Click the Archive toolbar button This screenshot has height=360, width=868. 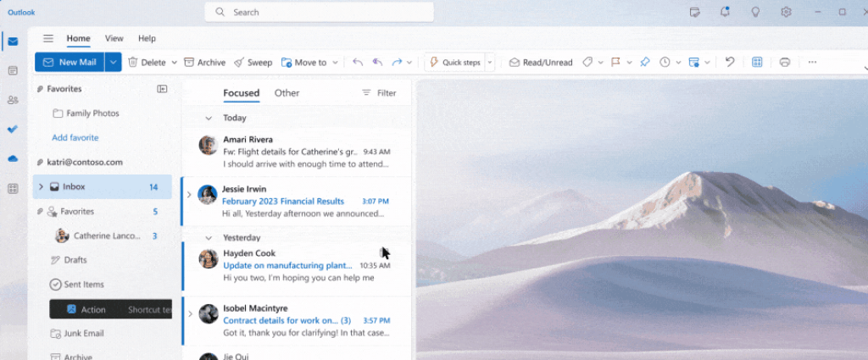(x=204, y=63)
